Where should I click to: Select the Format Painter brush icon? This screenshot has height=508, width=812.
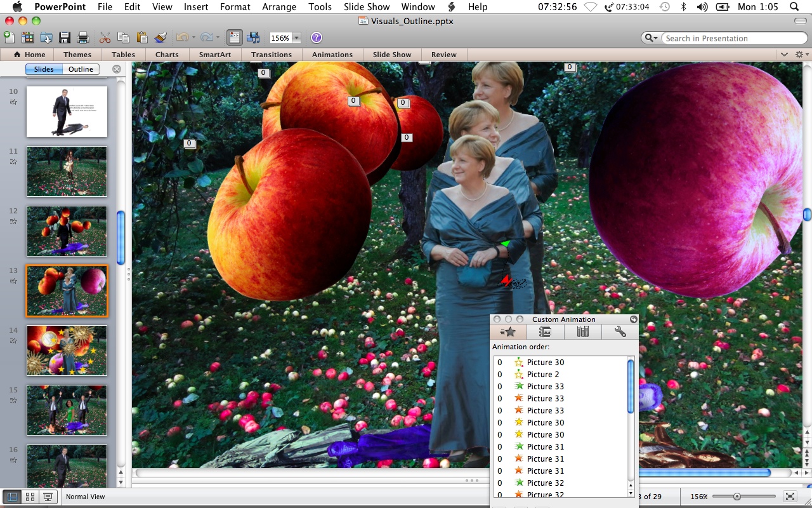tap(160, 38)
